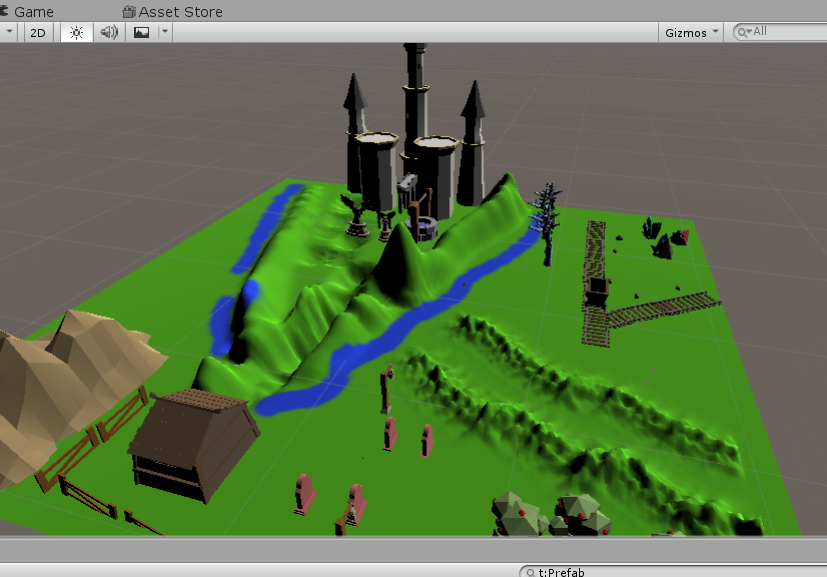Toggle 2D view mode

(x=37, y=33)
